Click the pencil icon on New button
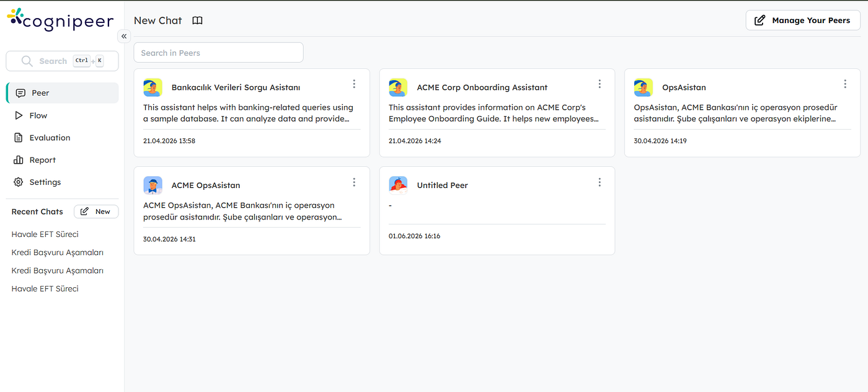This screenshot has width=868, height=392. pyautogui.click(x=84, y=212)
